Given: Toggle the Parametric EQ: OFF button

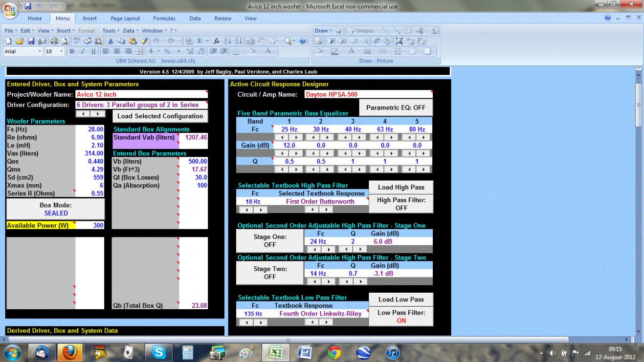Looking at the screenshot, I should pos(396,108).
